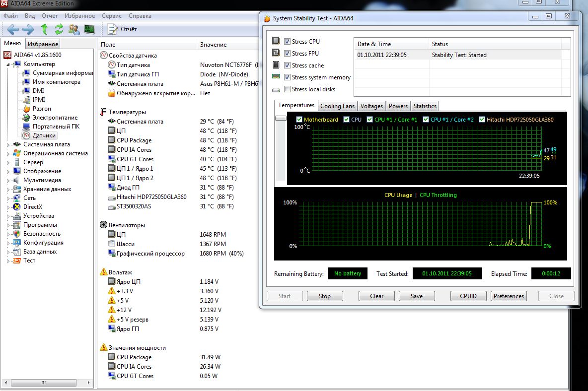Enable the Stress local disks checkbox
This screenshot has width=588, height=391.
tap(287, 89)
